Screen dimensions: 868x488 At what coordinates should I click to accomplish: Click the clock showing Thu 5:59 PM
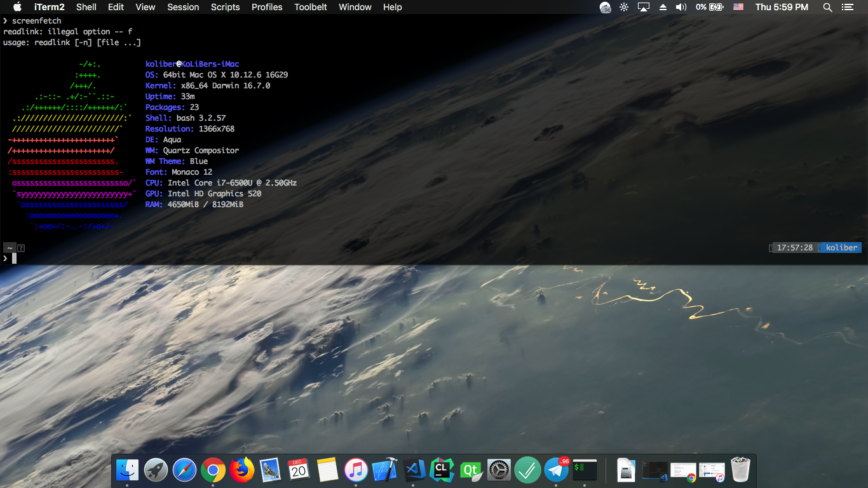782,7
